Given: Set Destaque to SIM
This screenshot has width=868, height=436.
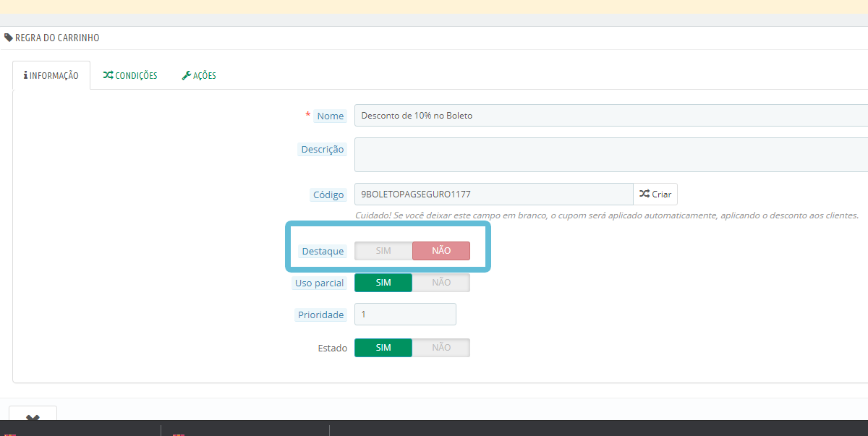Looking at the screenshot, I should (383, 251).
